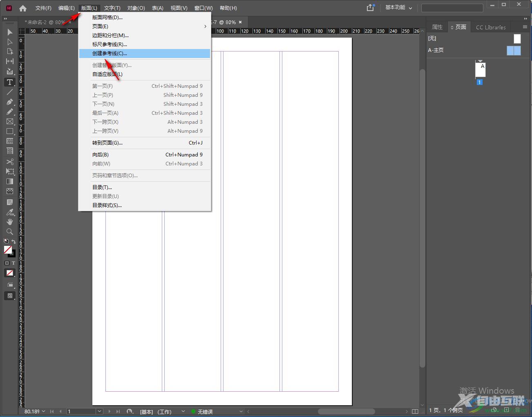
Task: Go to first page button
Action: [52, 411]
